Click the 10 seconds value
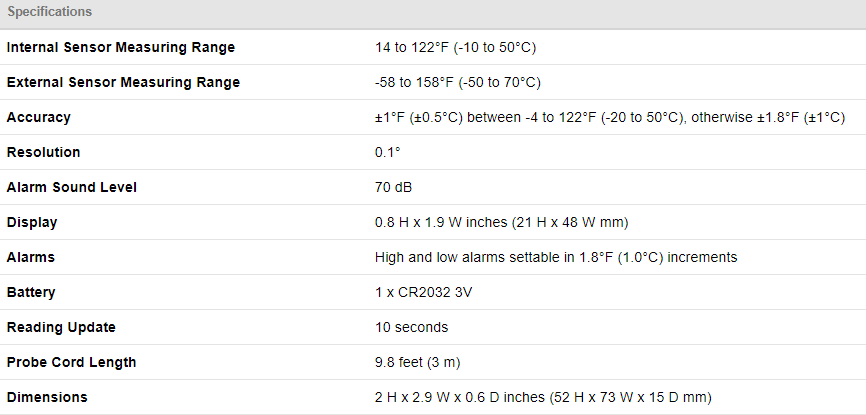Image resolution: width=866 pixels, height=415 pixels. tap(411, 327)
